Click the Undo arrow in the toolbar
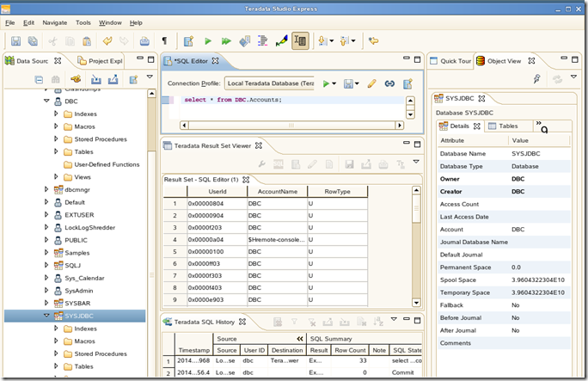The height and width of the screenshot is (381, 588). click(107, 41)
